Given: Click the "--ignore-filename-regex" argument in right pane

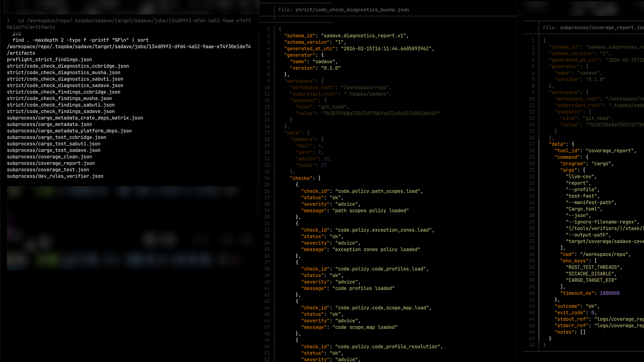Looking at the screenshot, I should 601,222.
